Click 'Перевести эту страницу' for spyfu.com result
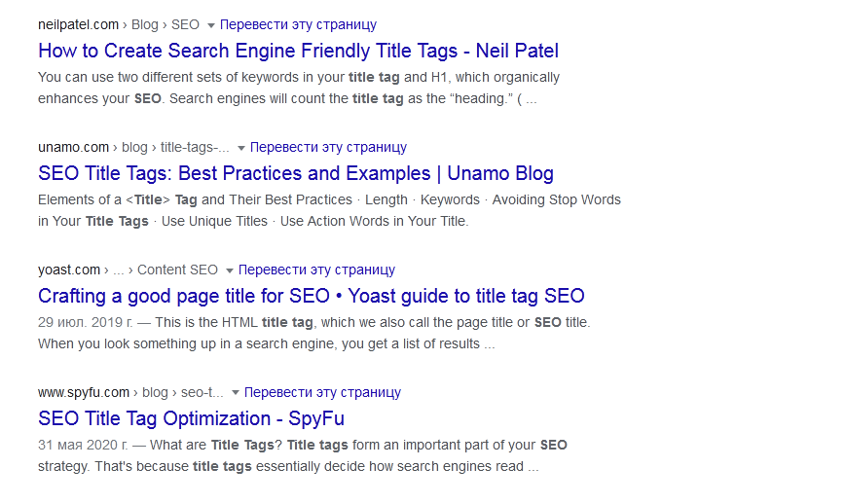This screenshot has width=846, height=504. click(322, 392)
